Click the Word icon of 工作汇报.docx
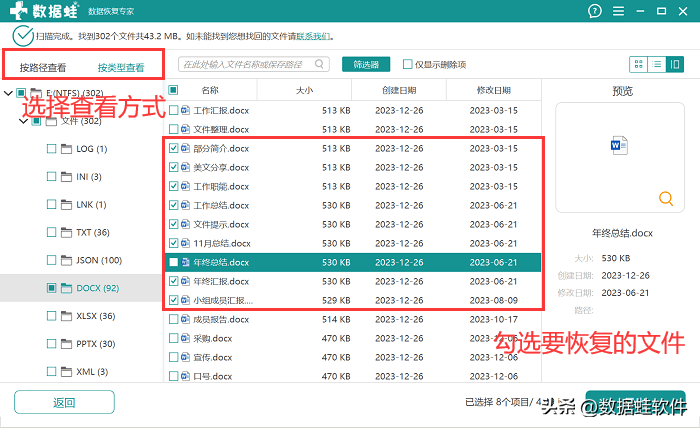This screenshot has height=428, width=700. pos(185,110)
